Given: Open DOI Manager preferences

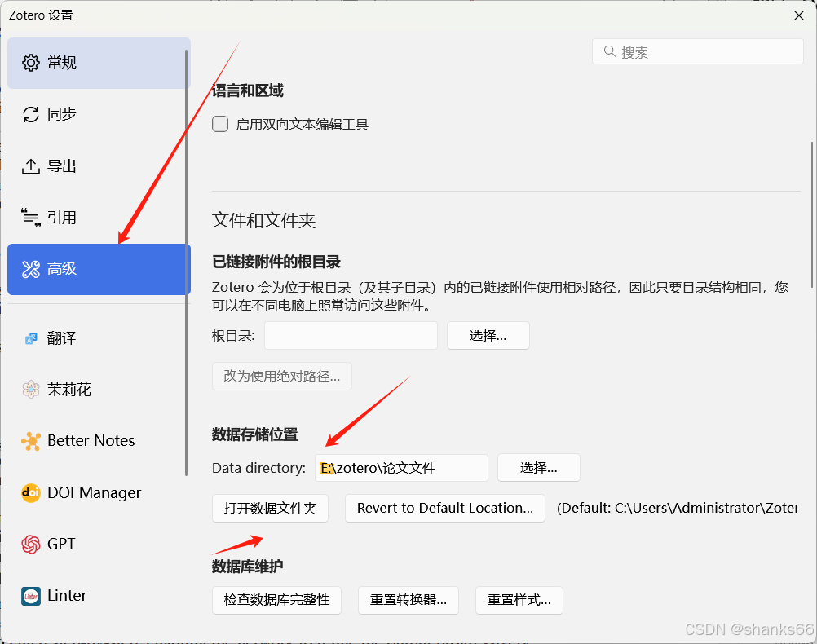Looking at the screenshot, I should click(x=99, y=492).
